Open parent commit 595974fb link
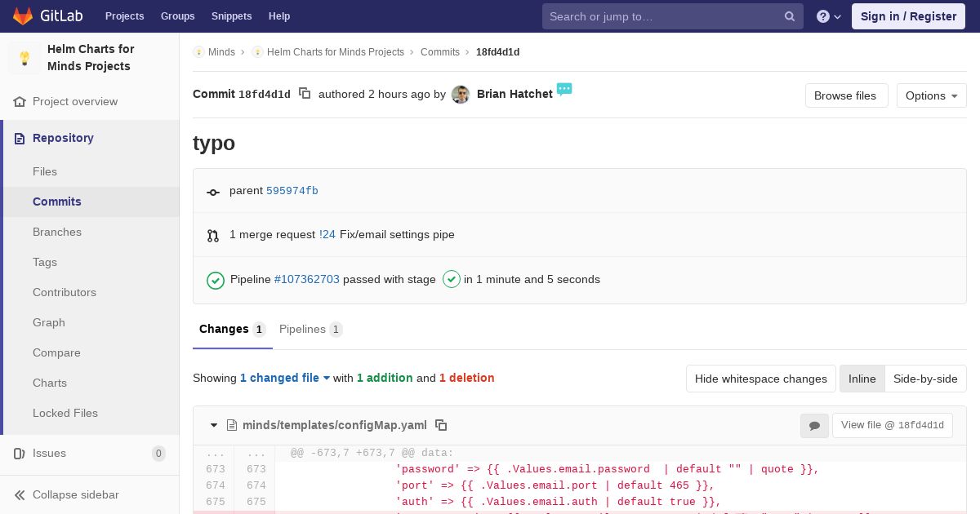 [292, 191]
